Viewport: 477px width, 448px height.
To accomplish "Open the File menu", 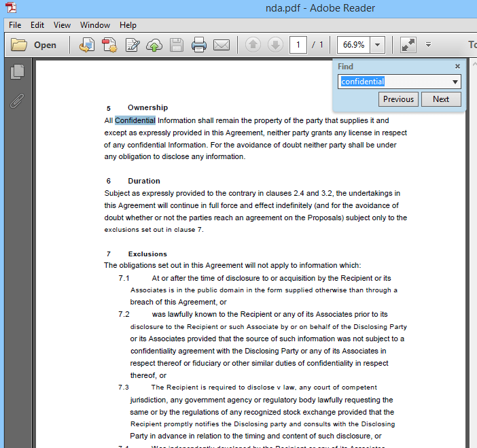I will click(15, 25).
